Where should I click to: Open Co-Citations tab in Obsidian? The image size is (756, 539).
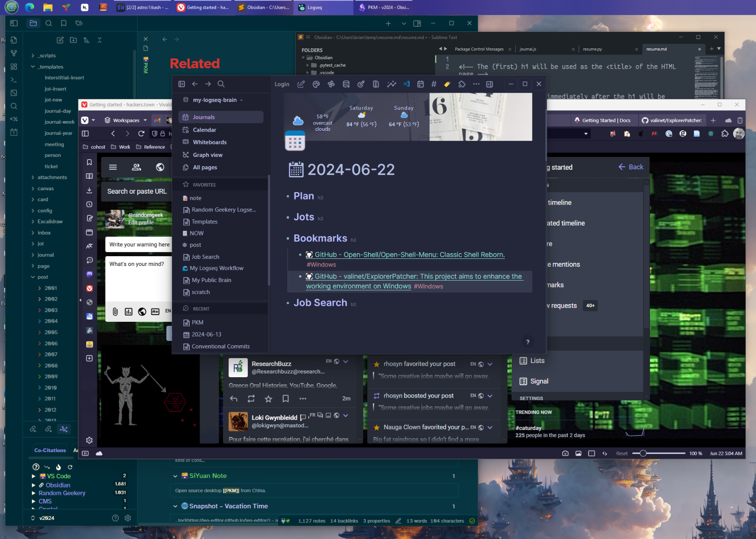[x=50, y=450]
